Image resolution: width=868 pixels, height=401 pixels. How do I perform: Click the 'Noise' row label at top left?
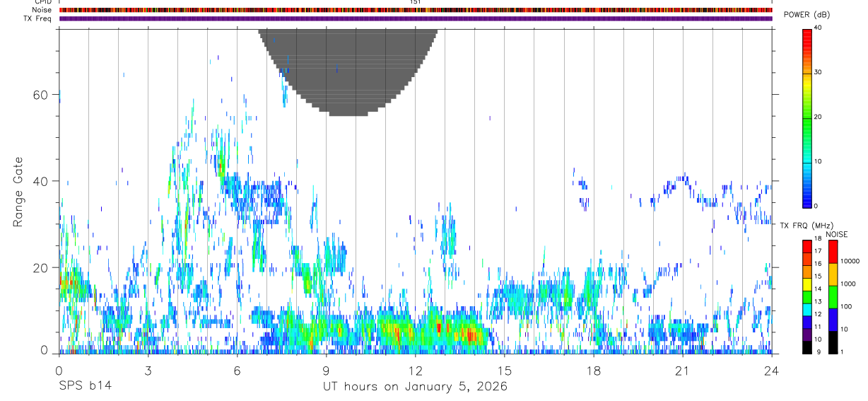pyautogui.click(x=42, y=10)
